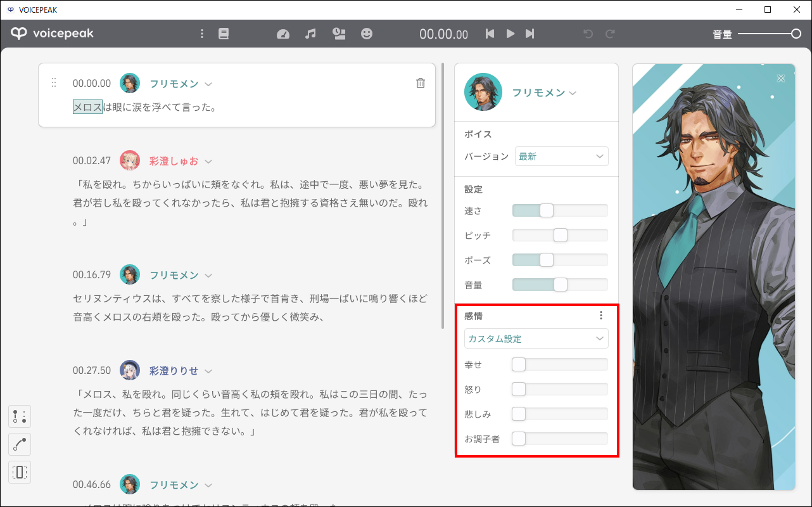Click the 00.02.47 timestamp

tap(92, 160)
